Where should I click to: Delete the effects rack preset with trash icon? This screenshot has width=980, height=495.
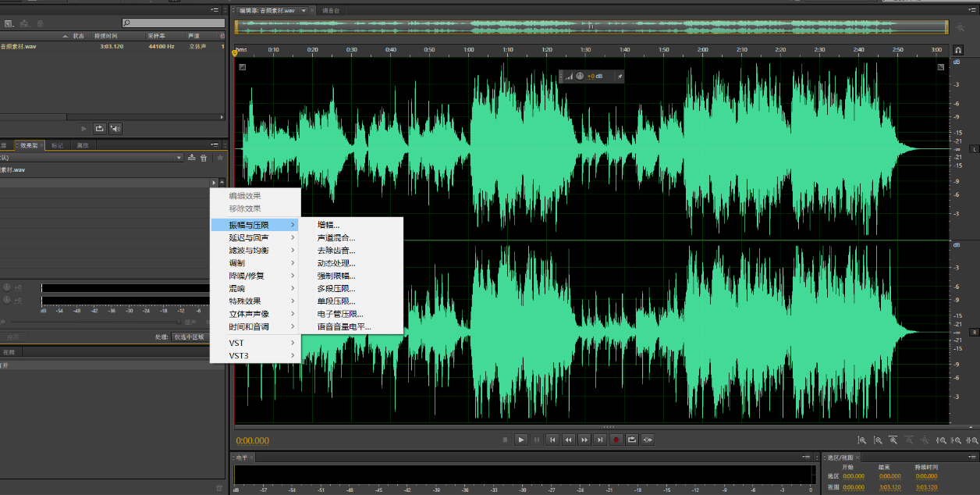[204, 158]
